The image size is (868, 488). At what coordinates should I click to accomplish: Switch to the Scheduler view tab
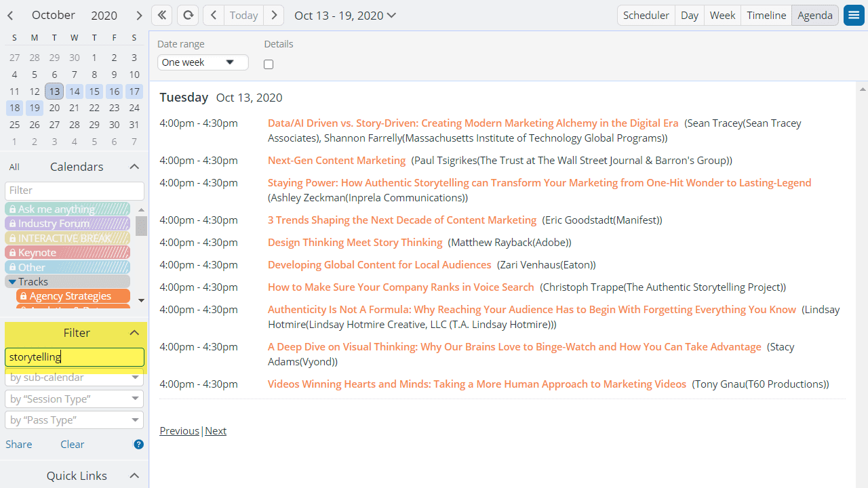646,15
